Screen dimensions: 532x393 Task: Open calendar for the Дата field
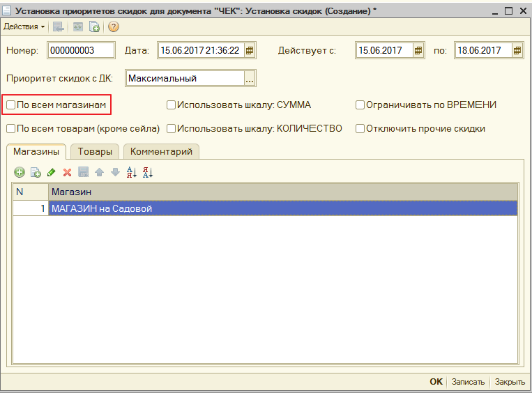click(250, 51)
